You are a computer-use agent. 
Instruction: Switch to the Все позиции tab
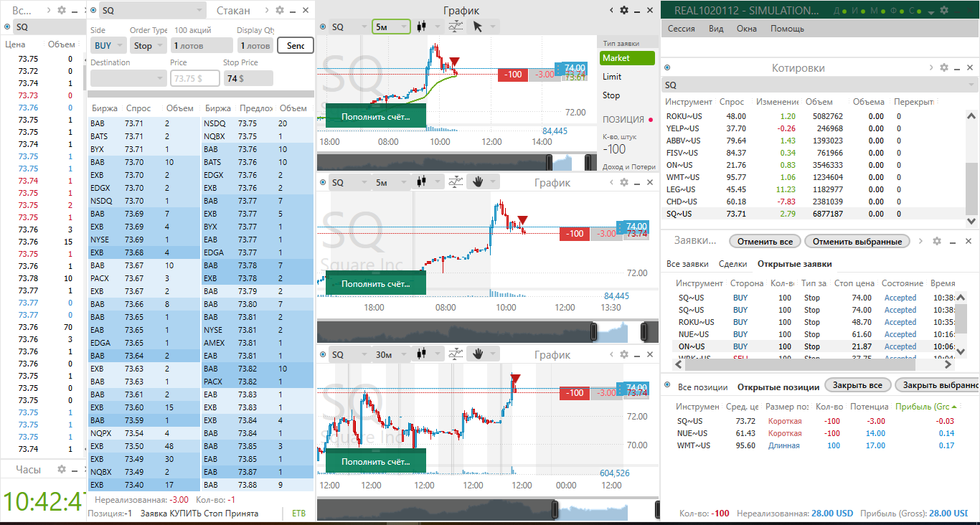tap(702, 387)
